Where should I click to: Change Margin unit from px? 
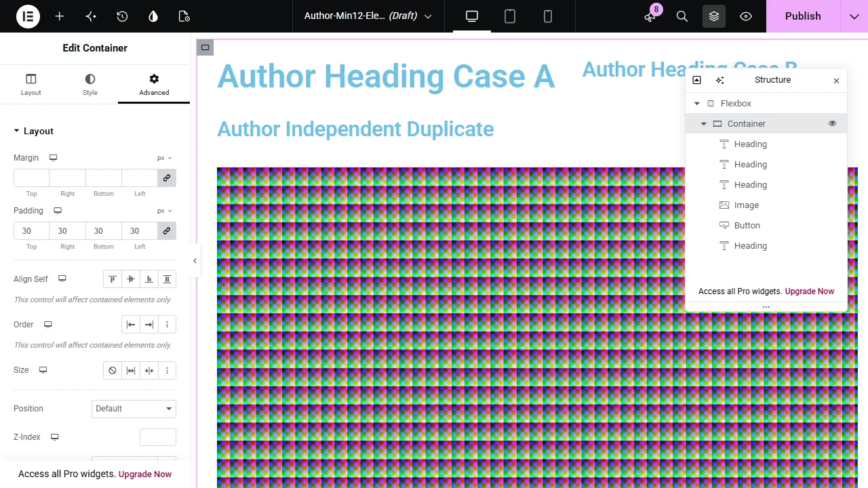pos(165,158)
